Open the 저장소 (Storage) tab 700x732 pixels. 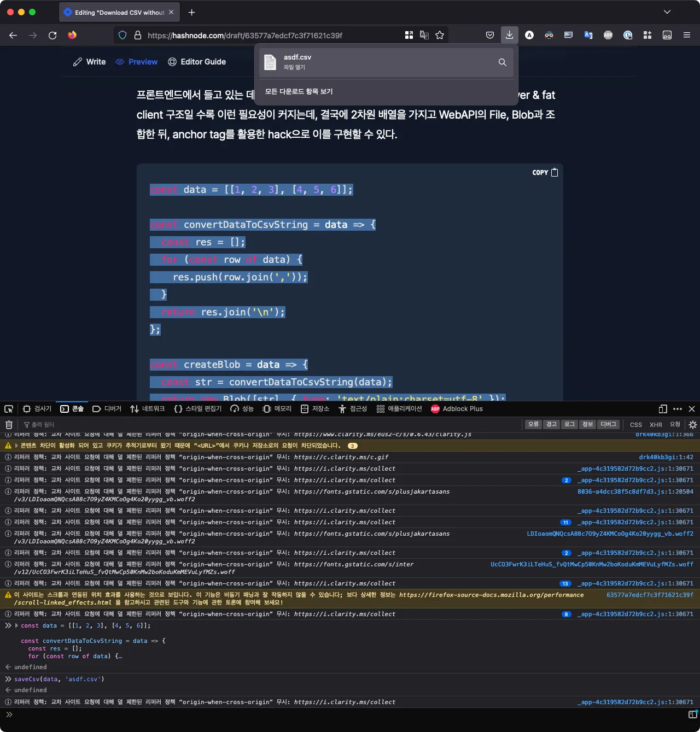click(x=315, y=409)
